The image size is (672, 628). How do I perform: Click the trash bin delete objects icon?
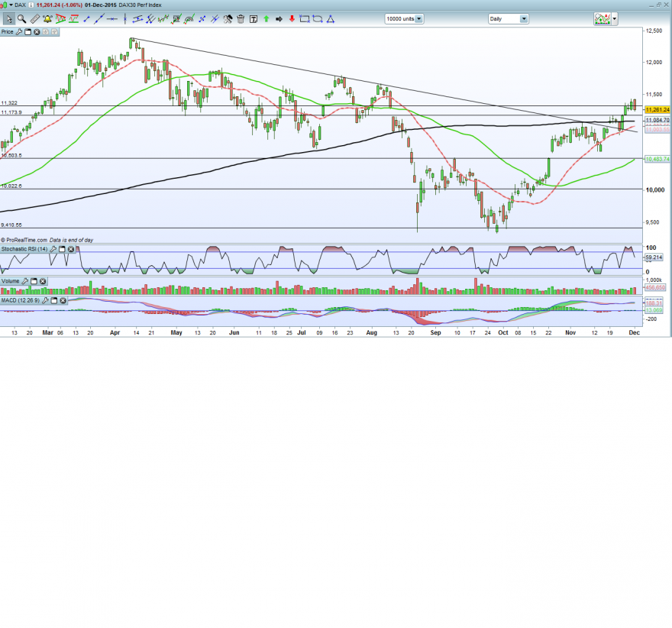tap(241, 19)
